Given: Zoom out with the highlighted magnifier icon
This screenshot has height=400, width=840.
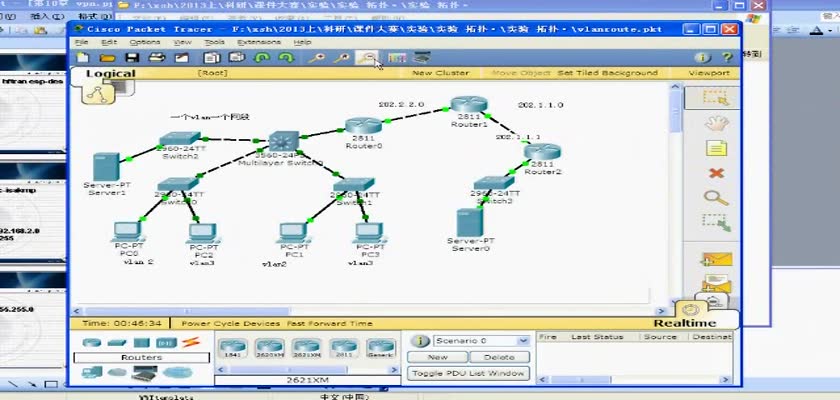Looking at the screenshot, I should pos(367,57).
